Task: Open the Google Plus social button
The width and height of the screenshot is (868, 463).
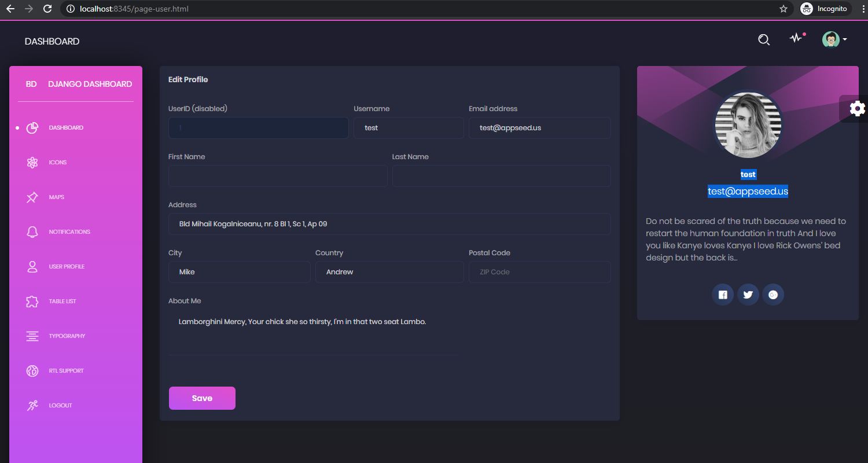Action: (x=773, y=295)
